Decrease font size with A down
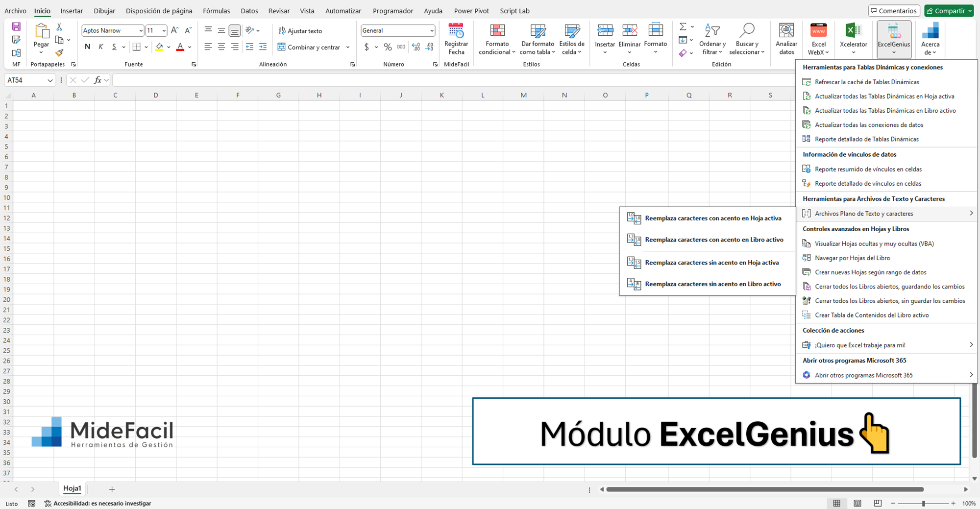Viewport: 980px width, 509px height. (188, 30)
